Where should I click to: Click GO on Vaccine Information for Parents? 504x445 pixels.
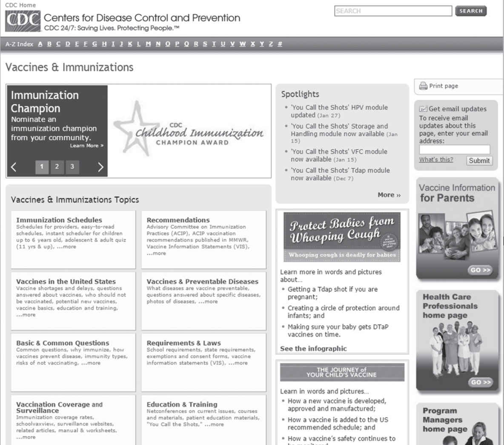click(480, 270)
